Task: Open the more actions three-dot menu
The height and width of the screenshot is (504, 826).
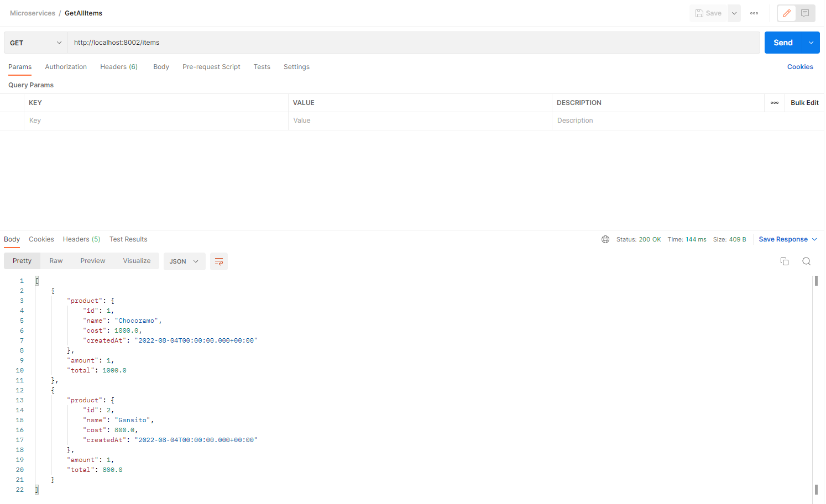Action: [754, 13]
